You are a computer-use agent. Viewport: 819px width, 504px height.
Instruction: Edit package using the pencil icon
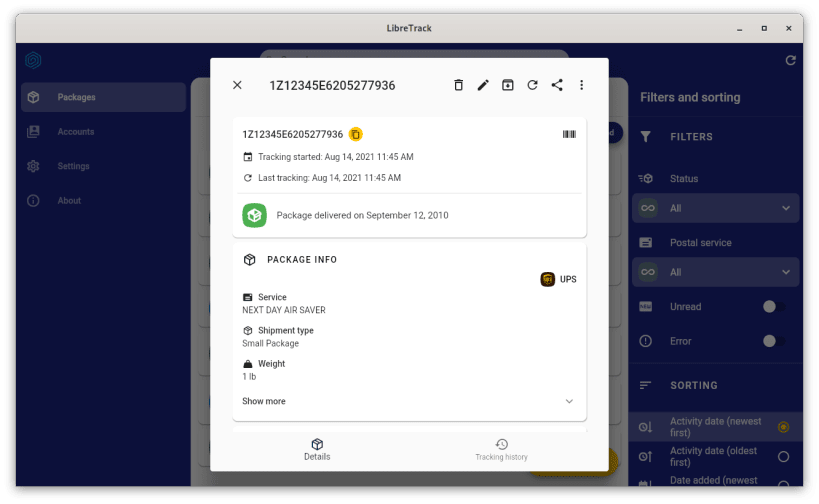point(483,85)
